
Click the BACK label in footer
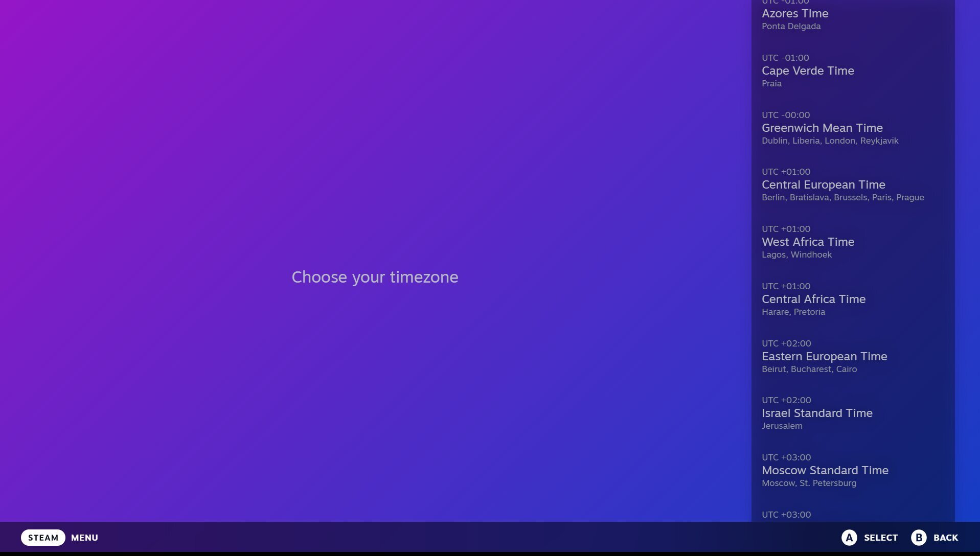[x=946, y=538]
